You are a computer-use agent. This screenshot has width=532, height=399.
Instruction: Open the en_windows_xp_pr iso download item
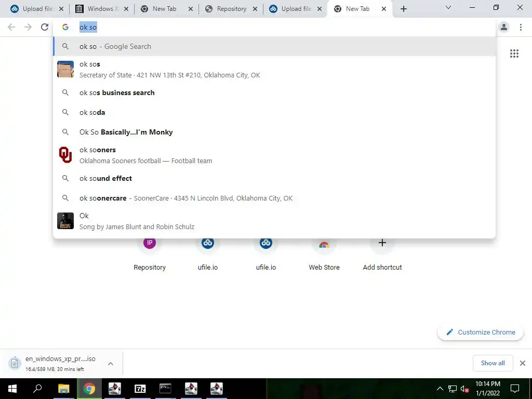click(56, 363)
